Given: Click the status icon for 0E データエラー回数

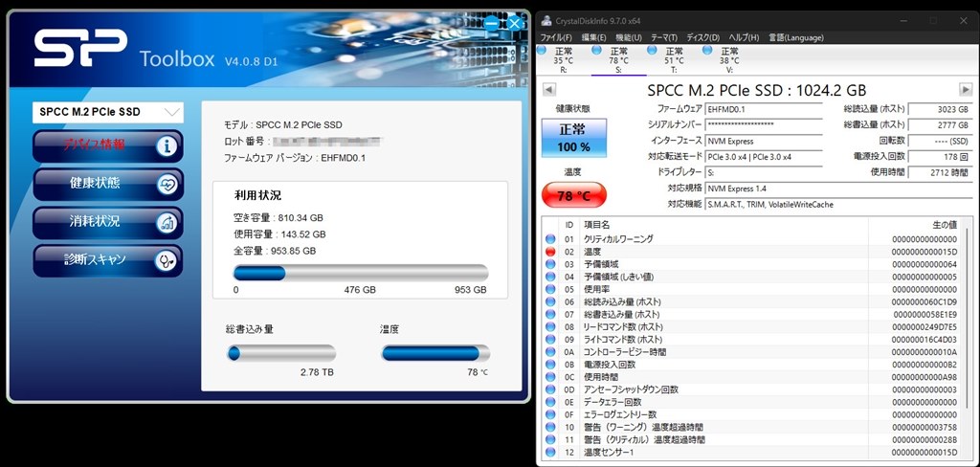Looking at the screenshot, I should coord(550,401).
